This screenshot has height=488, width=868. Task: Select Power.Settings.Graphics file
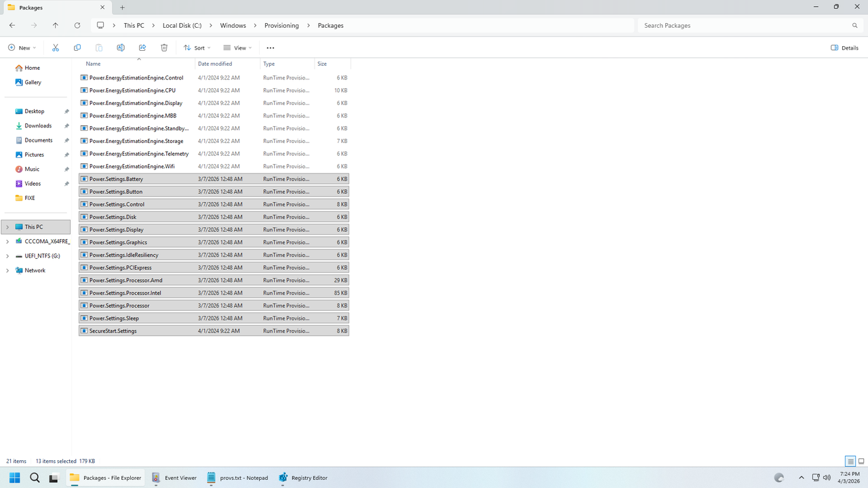click(x=214, y=242)
